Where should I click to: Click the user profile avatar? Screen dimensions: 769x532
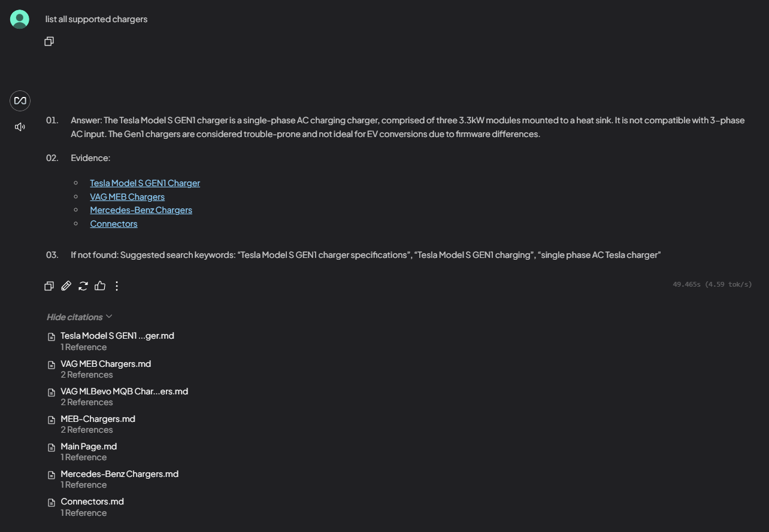(x=20, y=19)
